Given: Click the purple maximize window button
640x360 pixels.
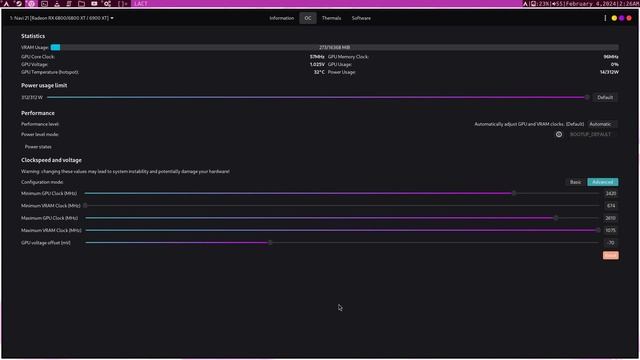Looking at the screenshot, I should (x=621, y=18).
